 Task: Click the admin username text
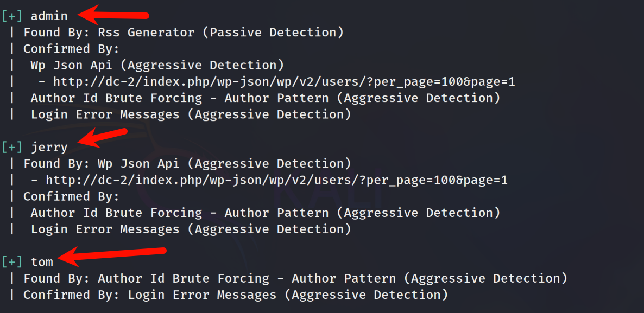click(x=49, y=16)
